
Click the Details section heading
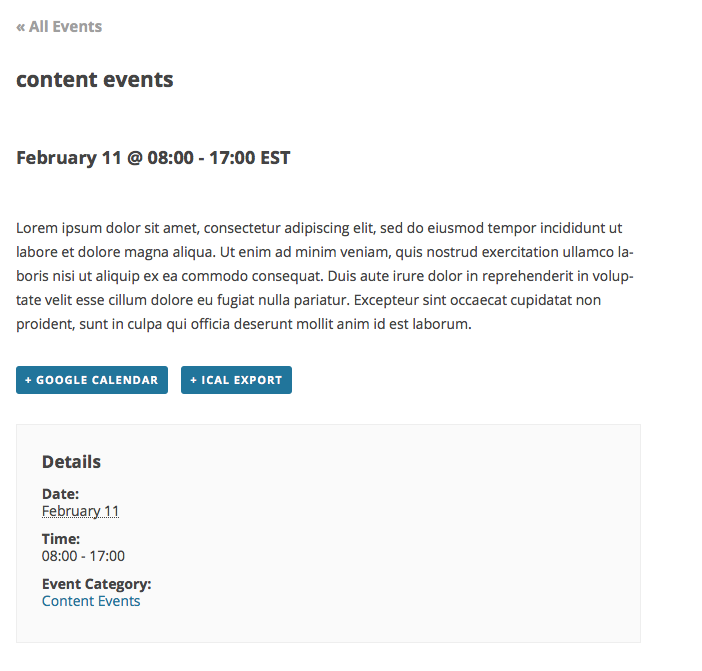pos(71,462)
